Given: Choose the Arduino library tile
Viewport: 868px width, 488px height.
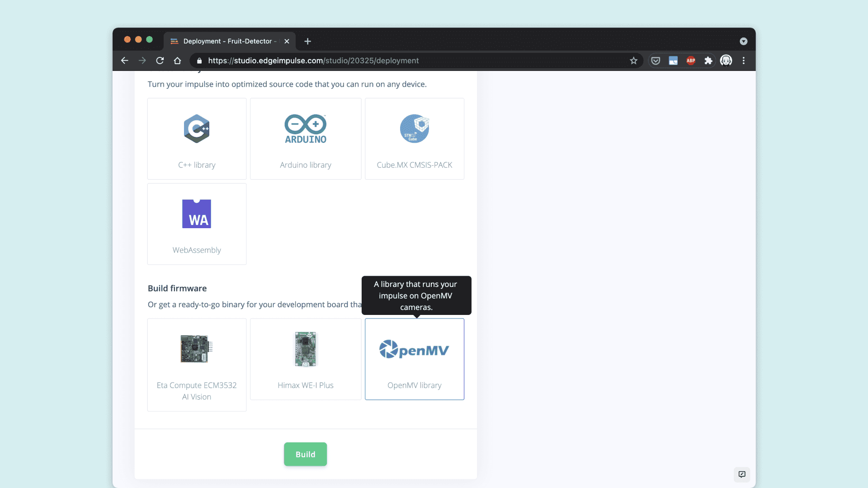Looking at the screenshot, I should (x=306, y=139).
